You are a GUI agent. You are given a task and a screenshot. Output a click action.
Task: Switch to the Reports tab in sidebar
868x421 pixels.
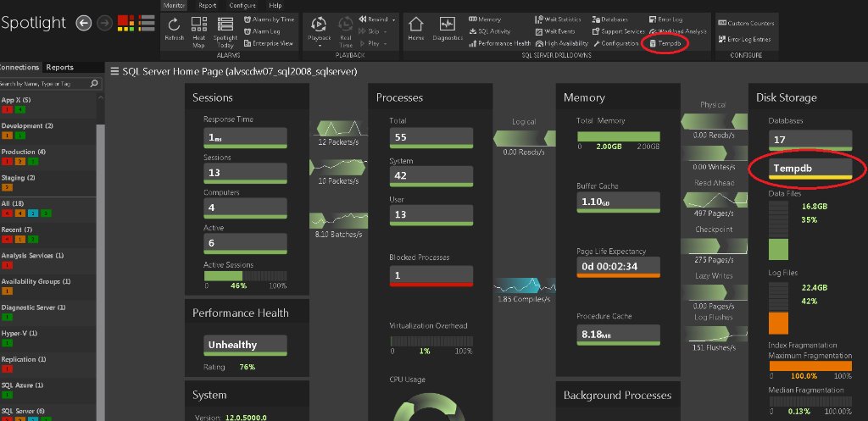[x=60, y=68]
